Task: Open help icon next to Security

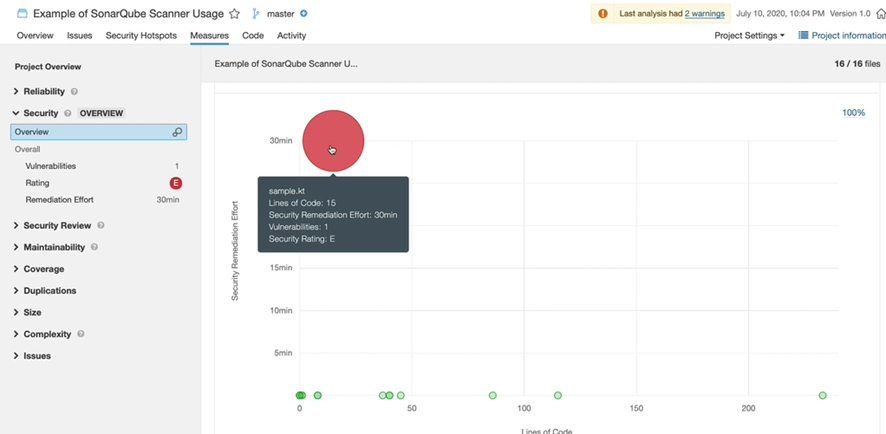Action: click(68, 113)
